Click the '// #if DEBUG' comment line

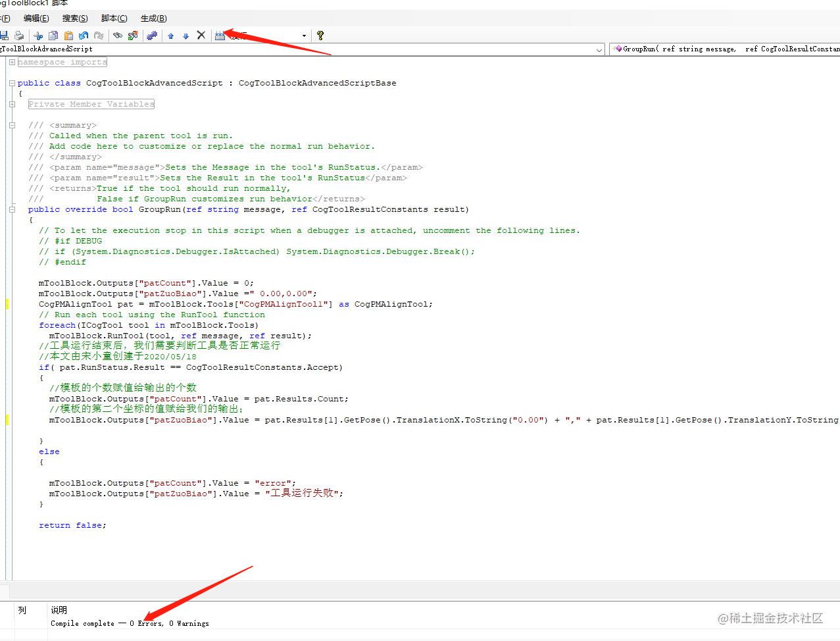(70, 241)
